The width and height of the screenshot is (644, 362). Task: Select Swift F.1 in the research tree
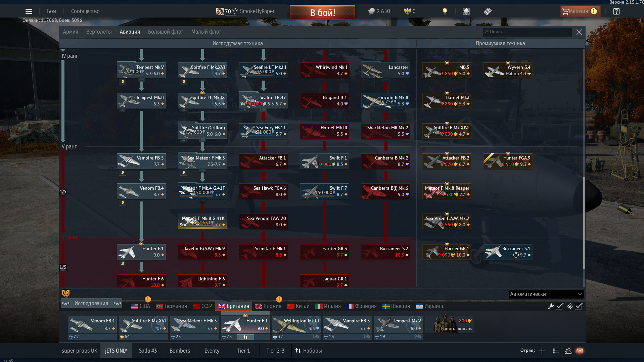(x=325, y=161)
